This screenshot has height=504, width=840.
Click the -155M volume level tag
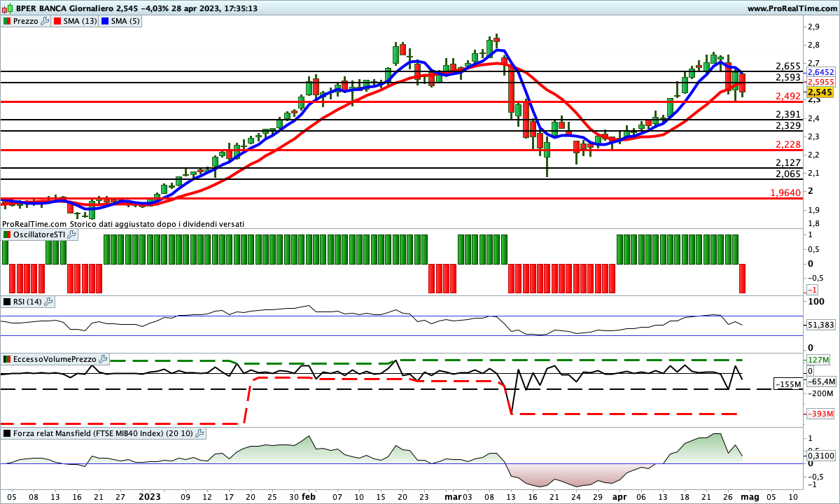tap(788, 384)
